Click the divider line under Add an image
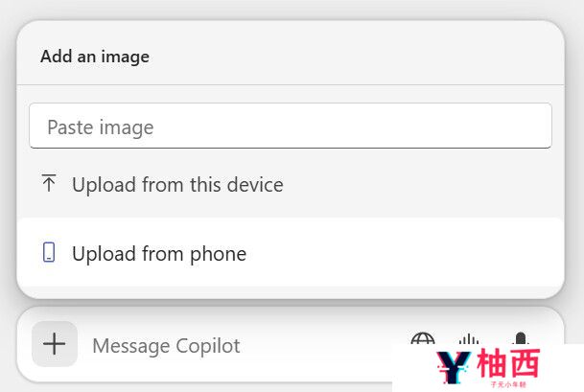Viewport: 584px width, 392px height. (291, 85)
